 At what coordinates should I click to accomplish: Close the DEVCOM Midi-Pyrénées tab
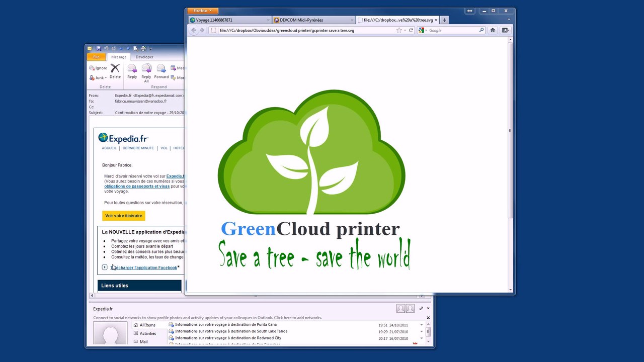coord(352,20)
